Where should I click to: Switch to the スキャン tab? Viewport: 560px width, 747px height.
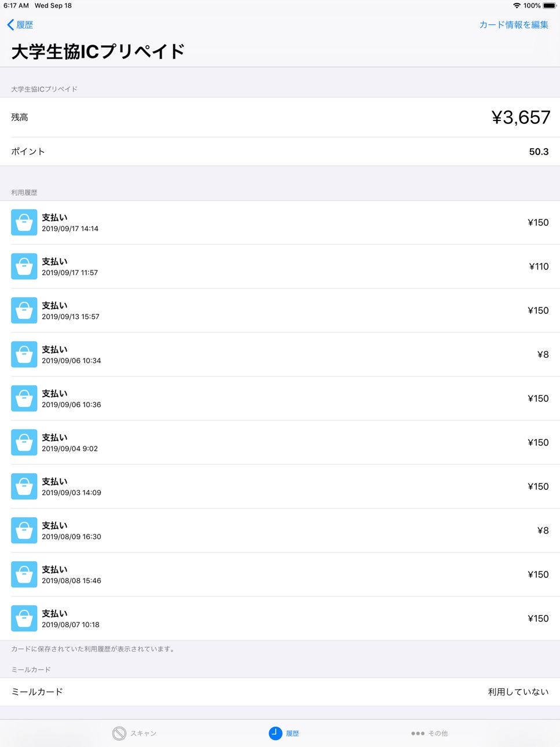point(134,733)
